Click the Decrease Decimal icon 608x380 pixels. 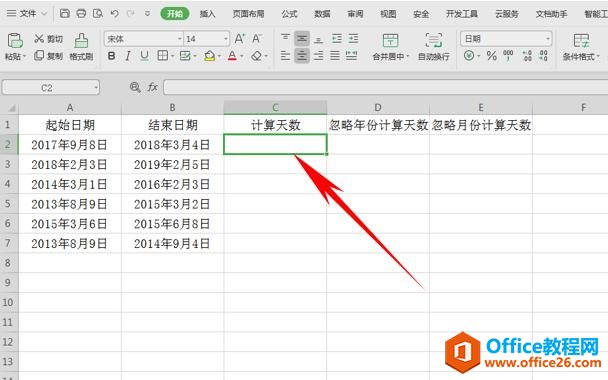click(x=543, y=56)
